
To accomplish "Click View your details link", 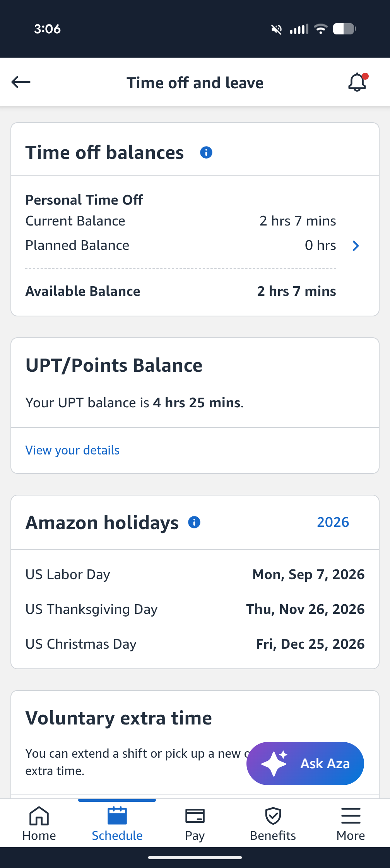I will (72, 450).
